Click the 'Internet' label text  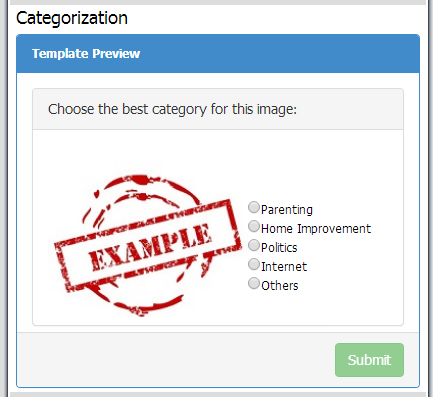(284, 267)
